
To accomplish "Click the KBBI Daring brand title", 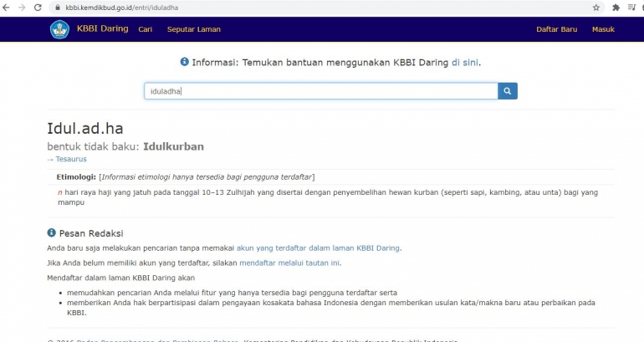I will pos(102,29).
